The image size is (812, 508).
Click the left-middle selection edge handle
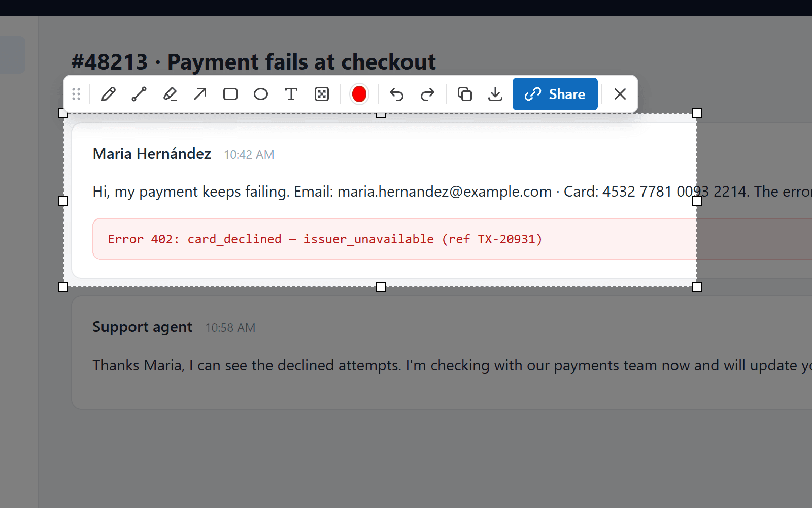point(63,201)
